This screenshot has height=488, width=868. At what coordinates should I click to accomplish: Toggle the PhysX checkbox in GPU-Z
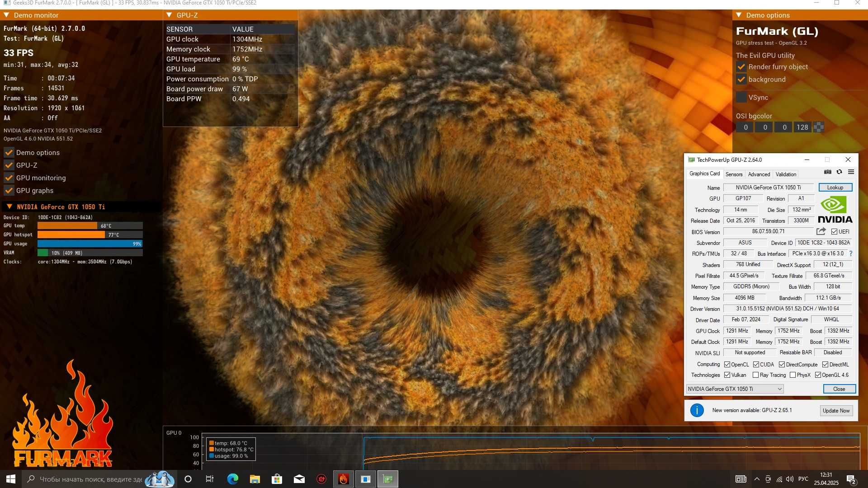pyautogui.click(x=793, y=375)
